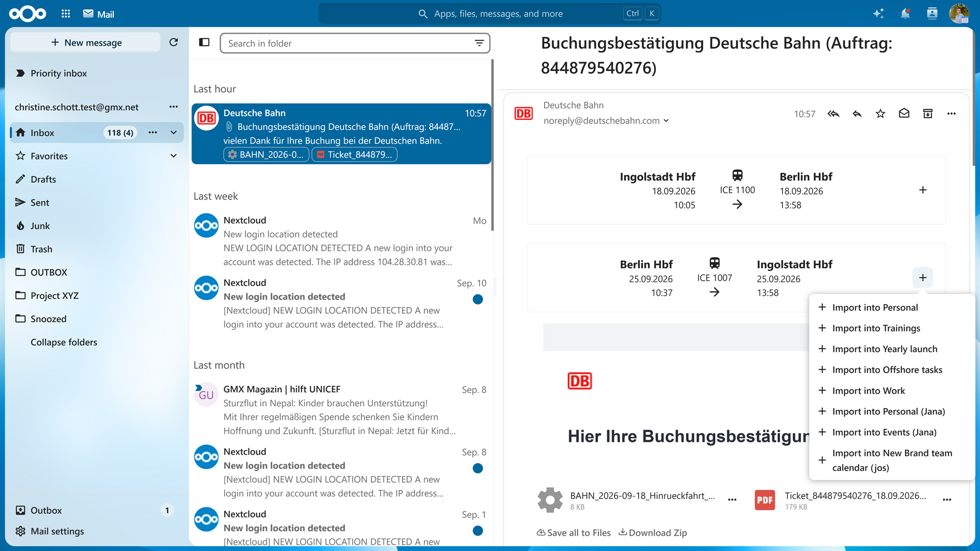Open the contacts icon in header
The width and height of the screenshot is (980, 551).
click(x=932, y=14)
